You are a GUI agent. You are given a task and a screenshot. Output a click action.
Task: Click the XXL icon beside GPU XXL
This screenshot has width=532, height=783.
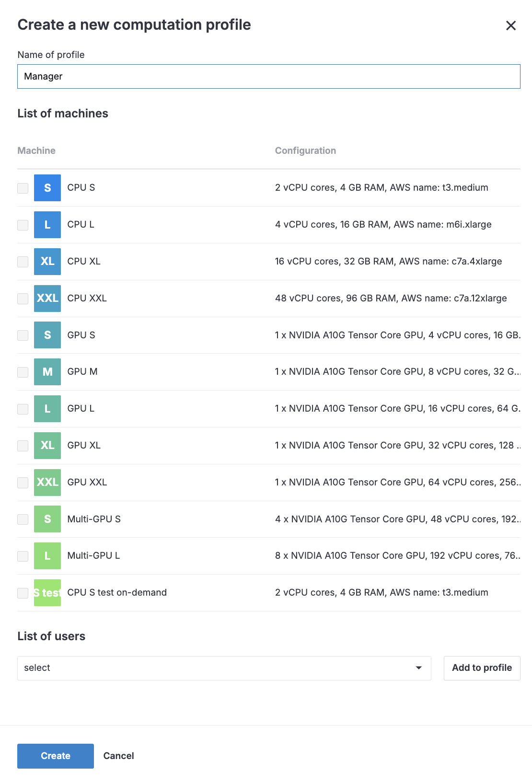(47, 483)
